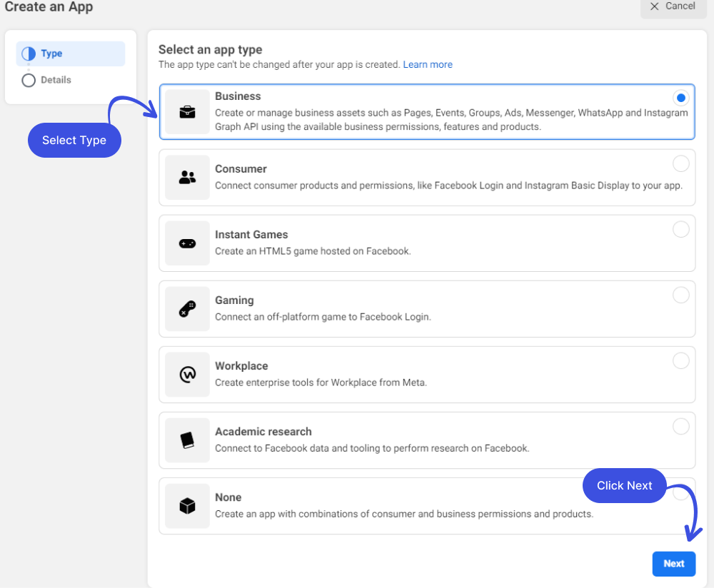The image size is (714, 588).
Task: Click the Workplace logo icon
Action: pos(187,375)
